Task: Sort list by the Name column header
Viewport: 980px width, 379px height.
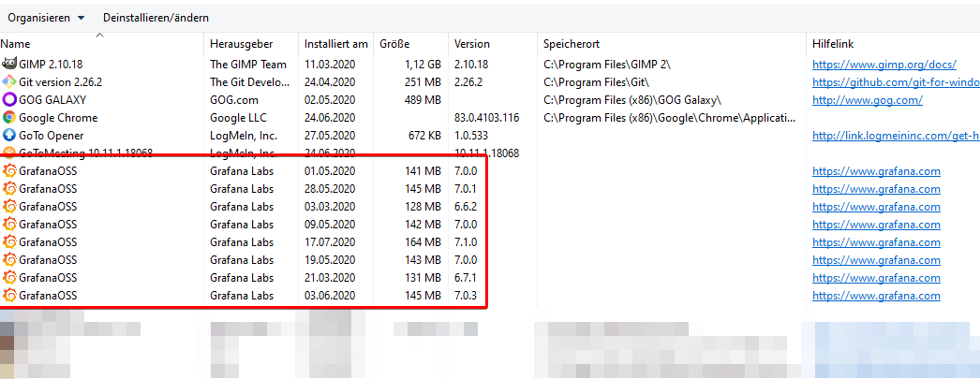Action: coord(15,44)
